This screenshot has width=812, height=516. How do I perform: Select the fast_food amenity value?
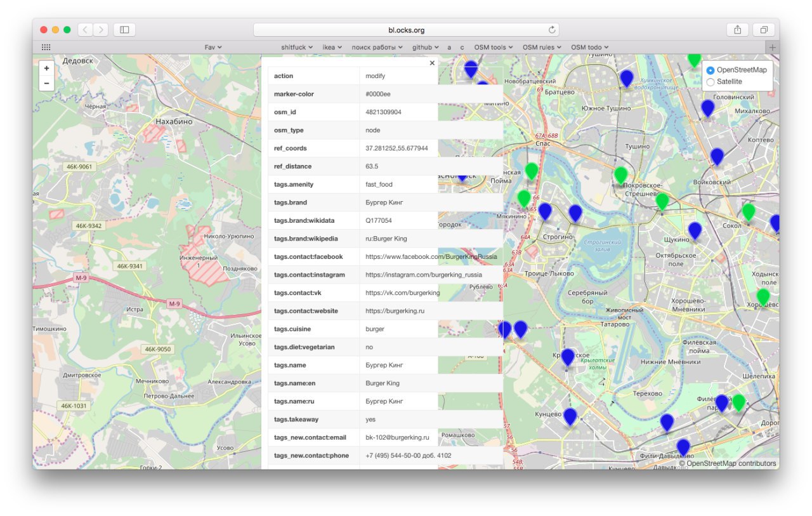point(379,185)
